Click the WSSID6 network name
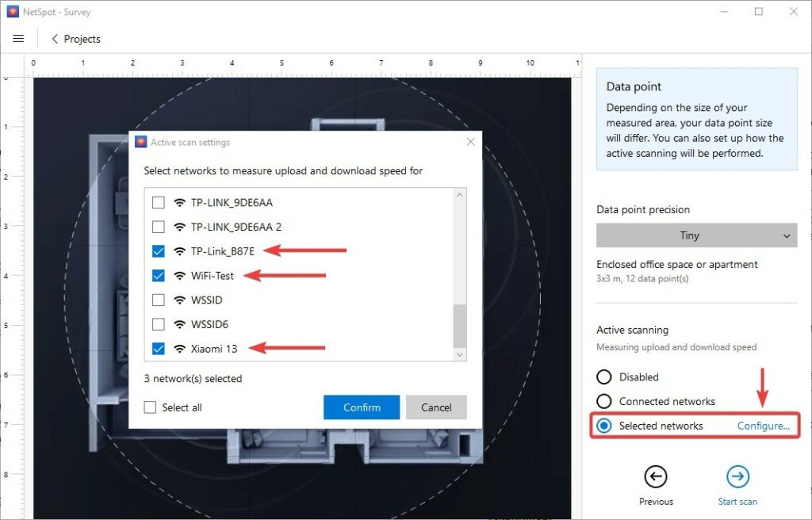This screenshot has height=520, width=812. point(209,324)
